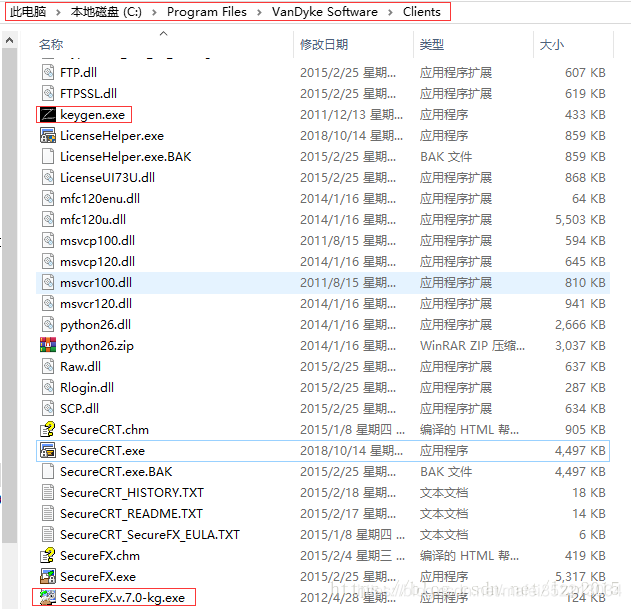Click the msvcp100.dll file icon
The width and height of the screenshot is (631, 609).
click(x=48, y=240)
